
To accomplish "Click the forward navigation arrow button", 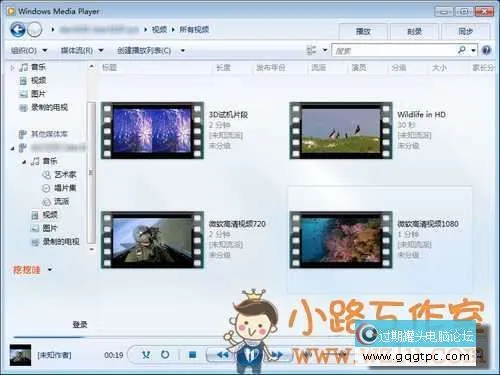I will (35, 30).
